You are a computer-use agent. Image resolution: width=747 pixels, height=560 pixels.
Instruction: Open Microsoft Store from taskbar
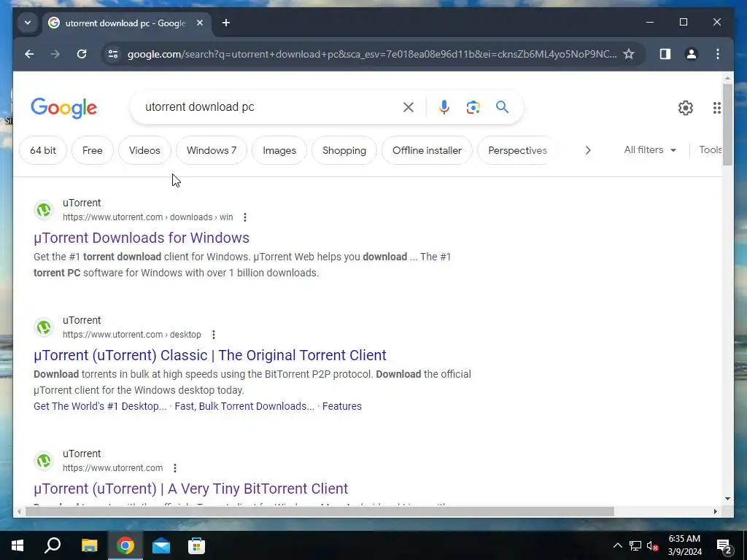[x=196, y=545]
